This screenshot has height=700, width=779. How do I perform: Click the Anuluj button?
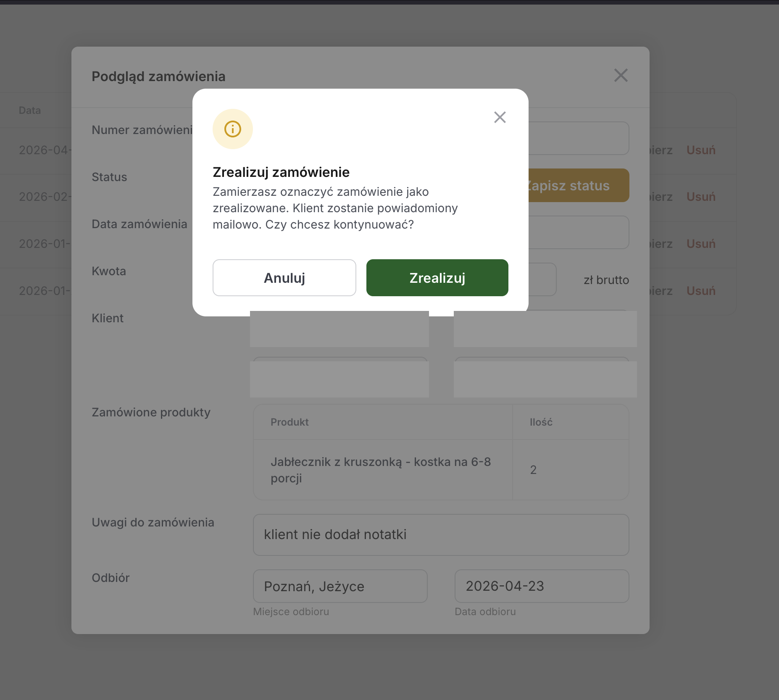(x=284, y=278)
